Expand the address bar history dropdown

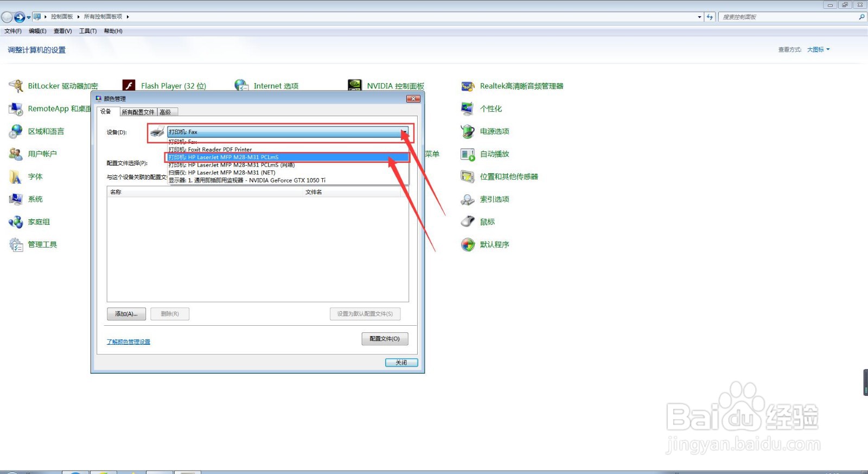point(699,17)
